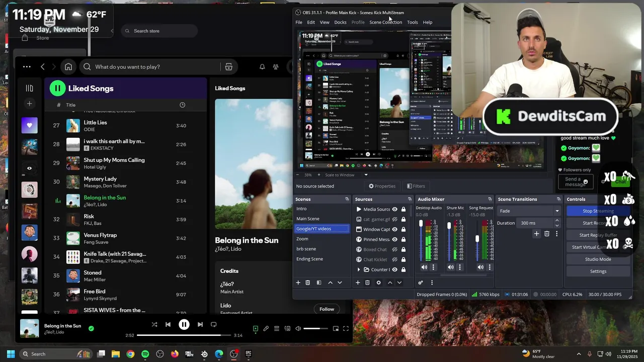Unlock the Chat Kicklet source
This screenshot has width=644, height=362.
point(404,259)
